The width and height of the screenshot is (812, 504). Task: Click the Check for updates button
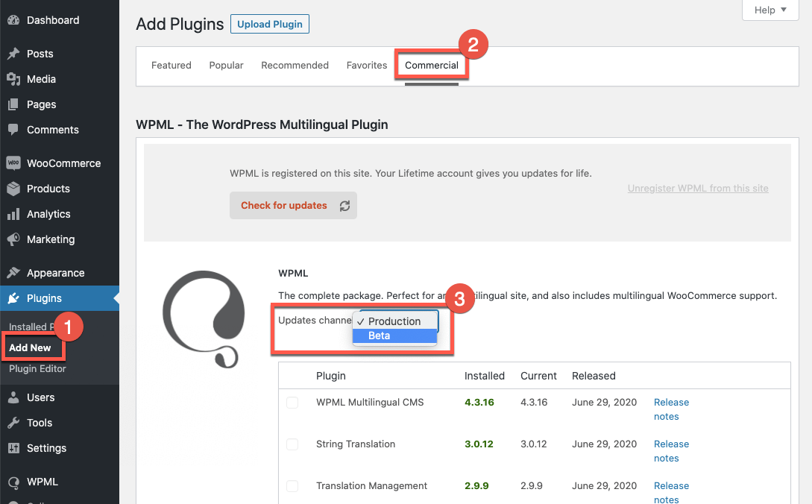click(x=293, y=206)
